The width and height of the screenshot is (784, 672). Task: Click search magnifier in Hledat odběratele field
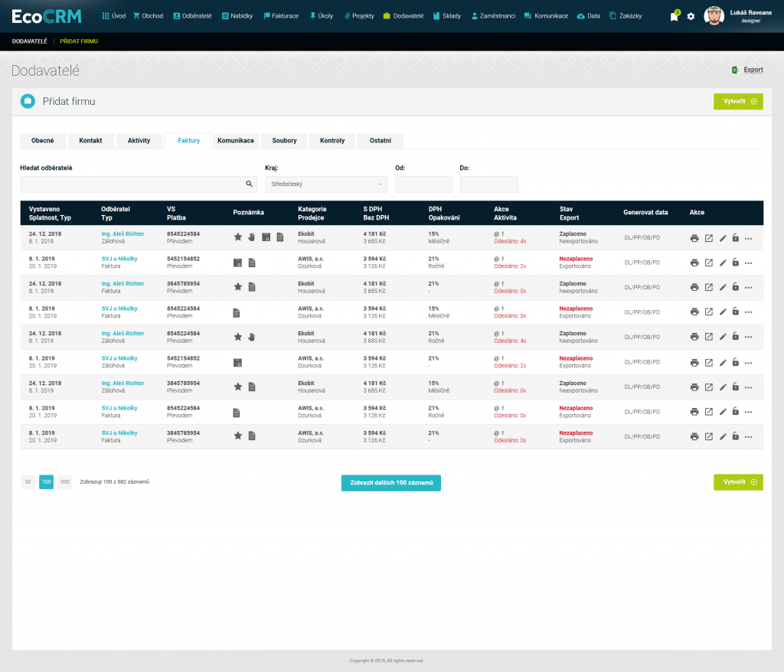pyautogui.click(x=249, y=184)
